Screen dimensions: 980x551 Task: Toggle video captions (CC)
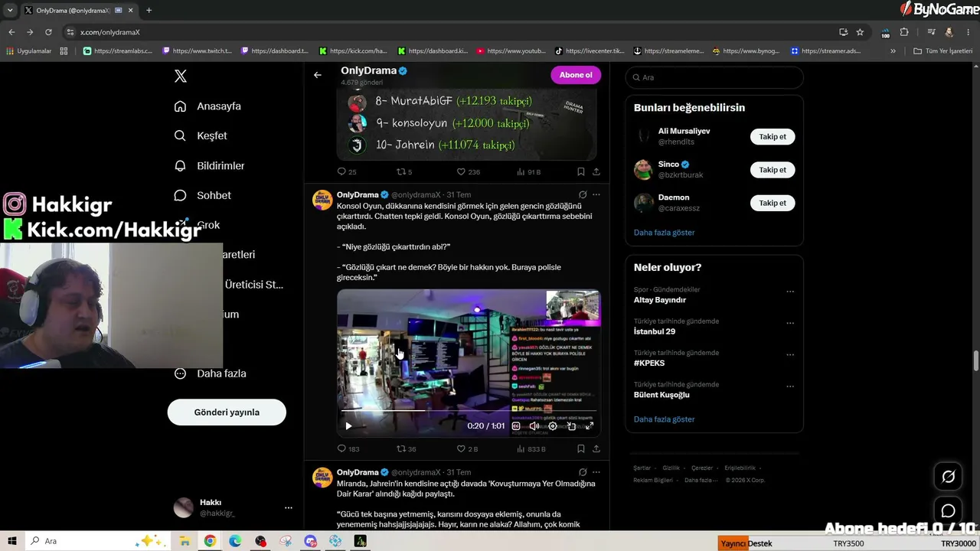[x=516, y=426]
